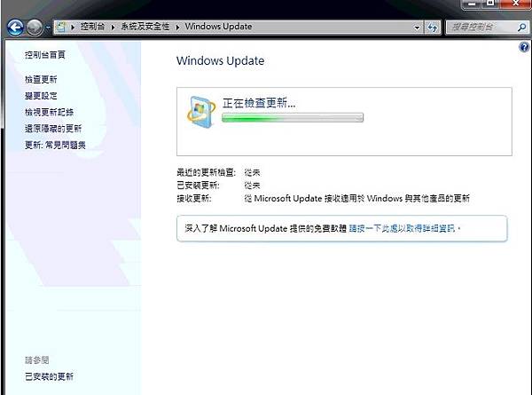Open 還原隱藏的更新 in the sidebar
Viewport: 532px width, 395px height.
(x=53, y=129)
